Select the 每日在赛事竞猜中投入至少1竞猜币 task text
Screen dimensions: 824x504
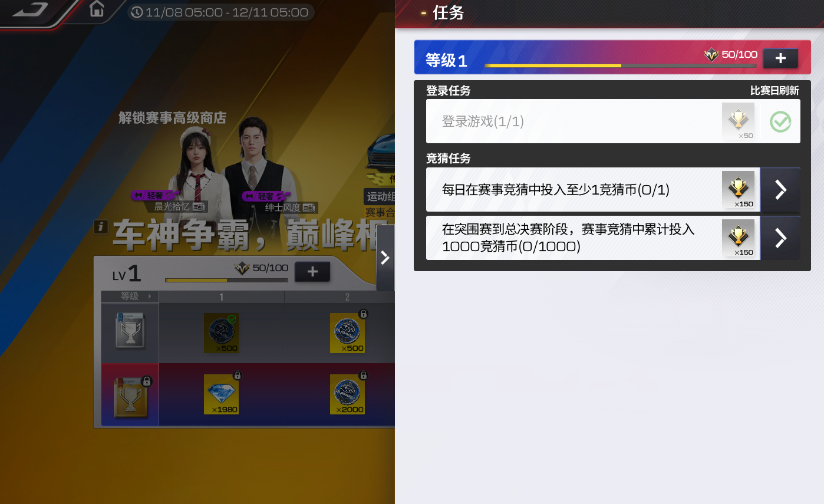click(x=556, y=190)
